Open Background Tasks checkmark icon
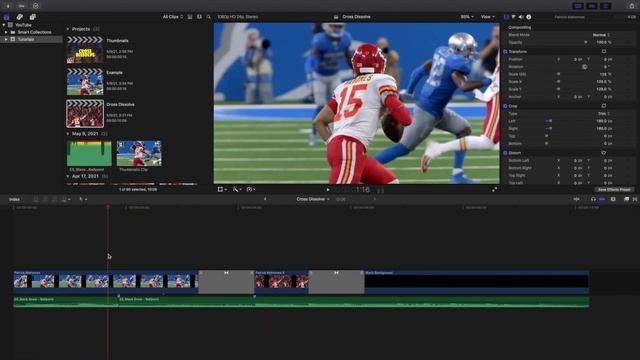640x360 pixels. [36, 6]
